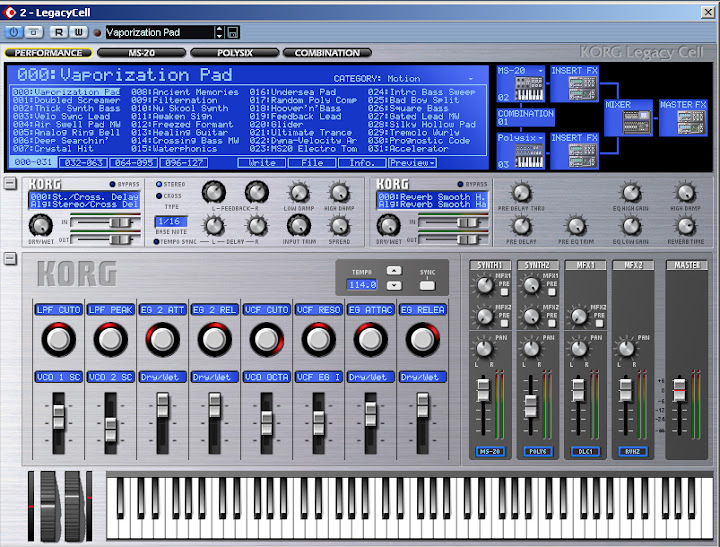This screenshot has width=720, height=547.
Task: Click the delay DRY/WET knob
Action: click(40, 225)
